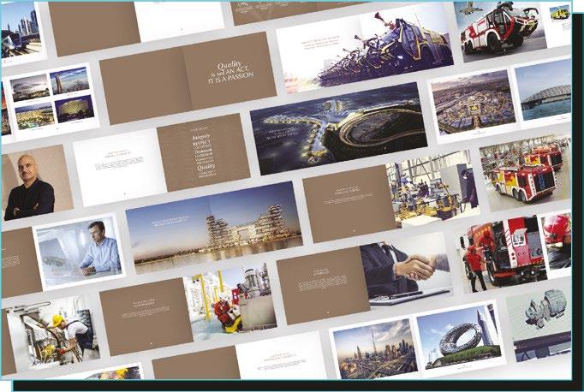This screenshot has height=392, width=584.
Task: Click the row of blue-tinted fire trucks spread
Action: [365, 49]
